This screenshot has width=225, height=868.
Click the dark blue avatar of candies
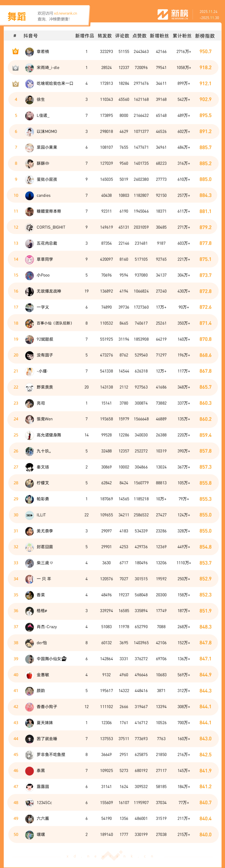click(30, 195)
